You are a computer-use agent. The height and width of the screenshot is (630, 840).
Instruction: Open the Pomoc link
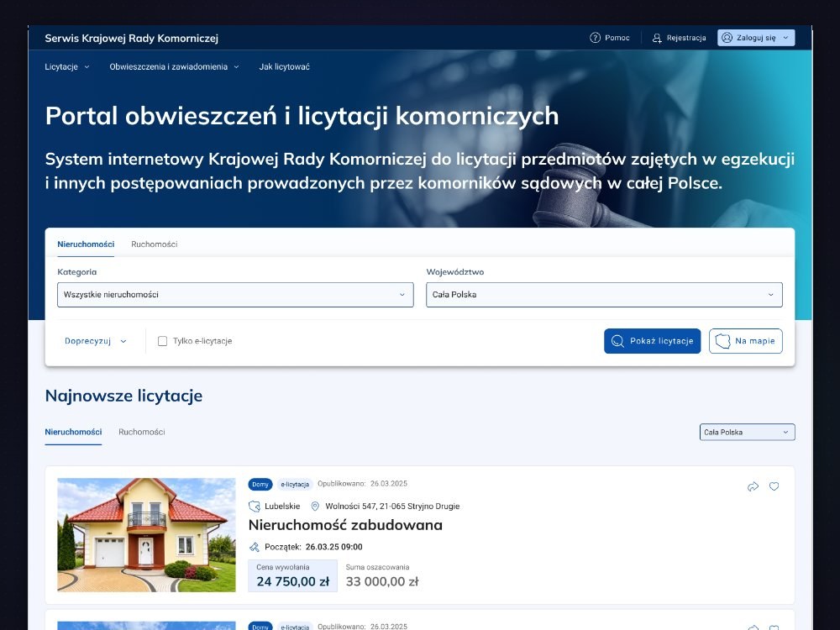[610, 38]
